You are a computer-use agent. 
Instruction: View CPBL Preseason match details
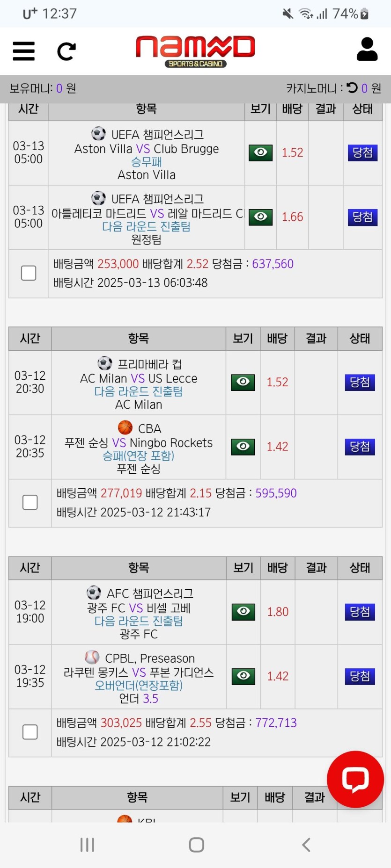click(243, 676)
